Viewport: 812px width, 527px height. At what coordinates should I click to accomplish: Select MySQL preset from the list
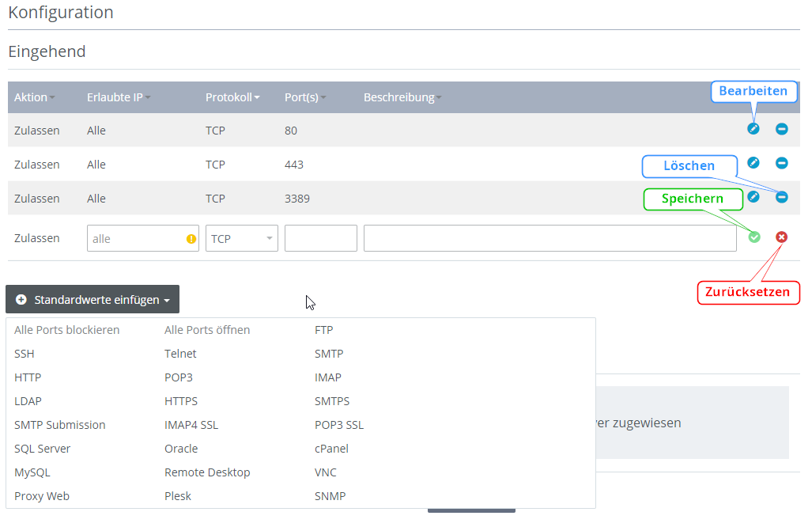(32, 472)
